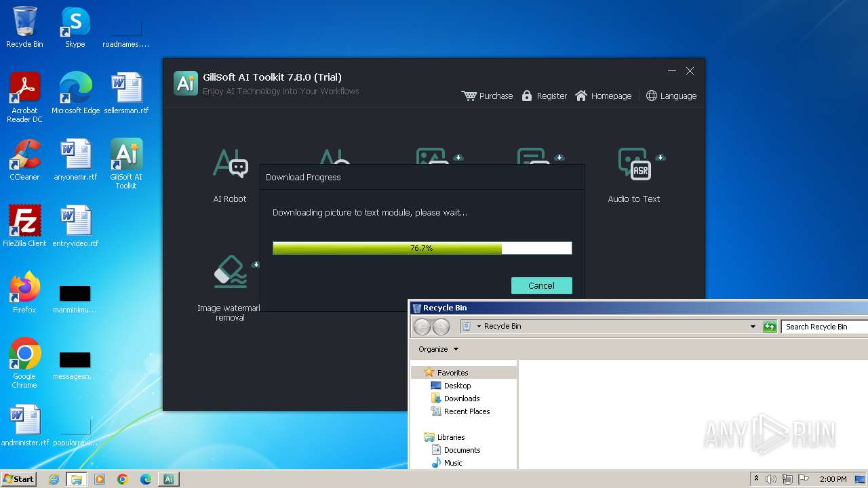Select Documents library

click(462, 450)
